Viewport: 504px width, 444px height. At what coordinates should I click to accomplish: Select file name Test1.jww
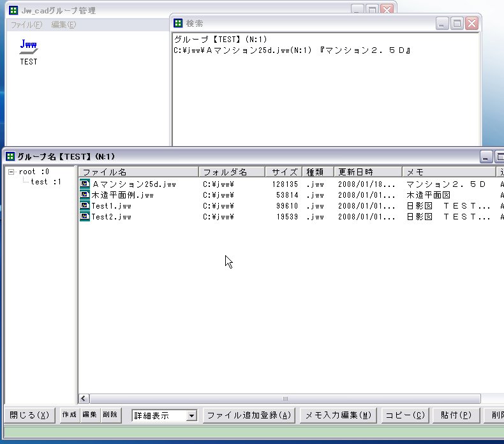click(112, 206)
